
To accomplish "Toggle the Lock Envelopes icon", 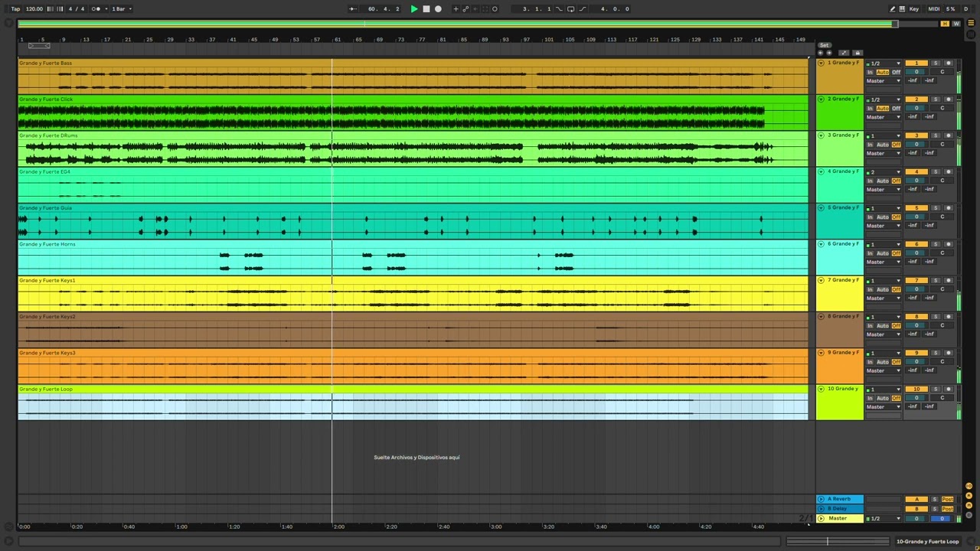I will 857,53.
